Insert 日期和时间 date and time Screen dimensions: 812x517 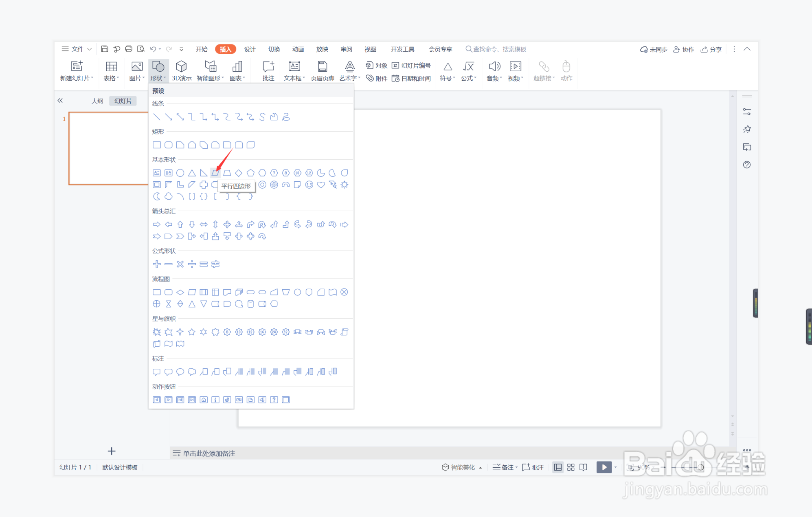click(411, 78)
